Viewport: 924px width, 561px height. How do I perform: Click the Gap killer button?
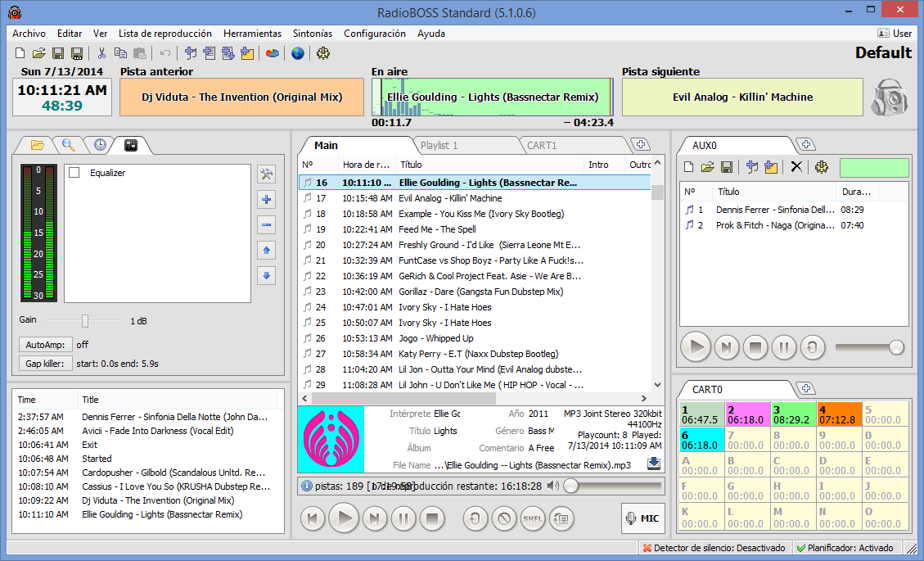[45, 364]
